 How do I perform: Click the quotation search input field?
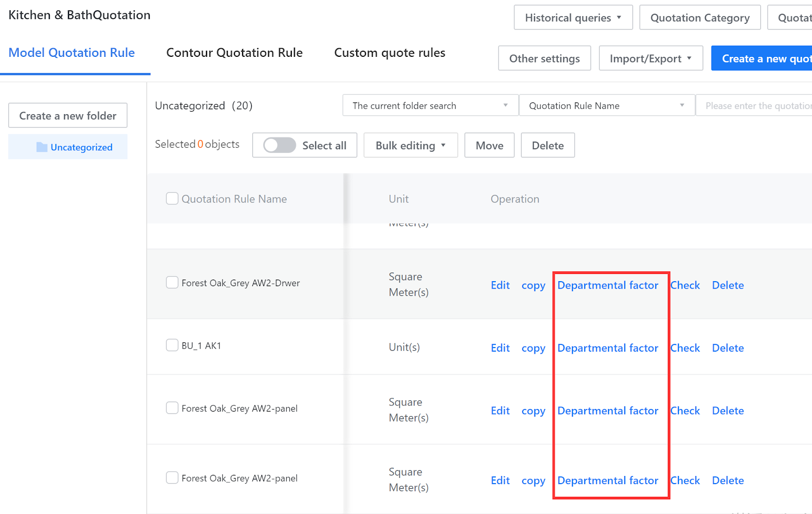click(756, 106)
